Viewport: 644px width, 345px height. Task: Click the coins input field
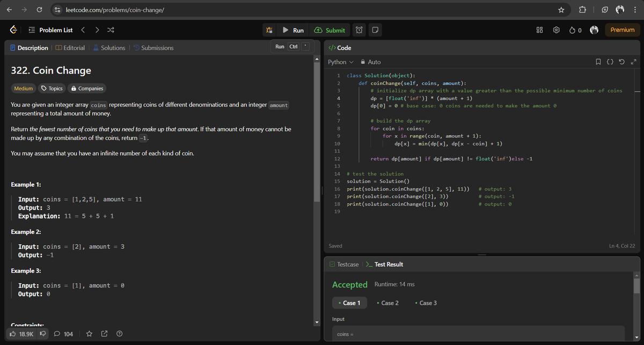coord(478,335)
